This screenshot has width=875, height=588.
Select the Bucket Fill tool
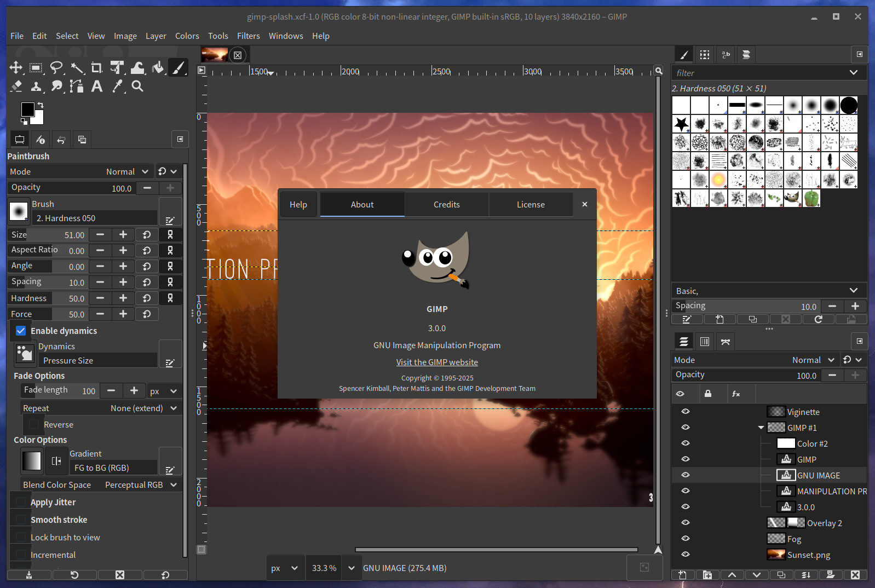[x=158, y=67]
